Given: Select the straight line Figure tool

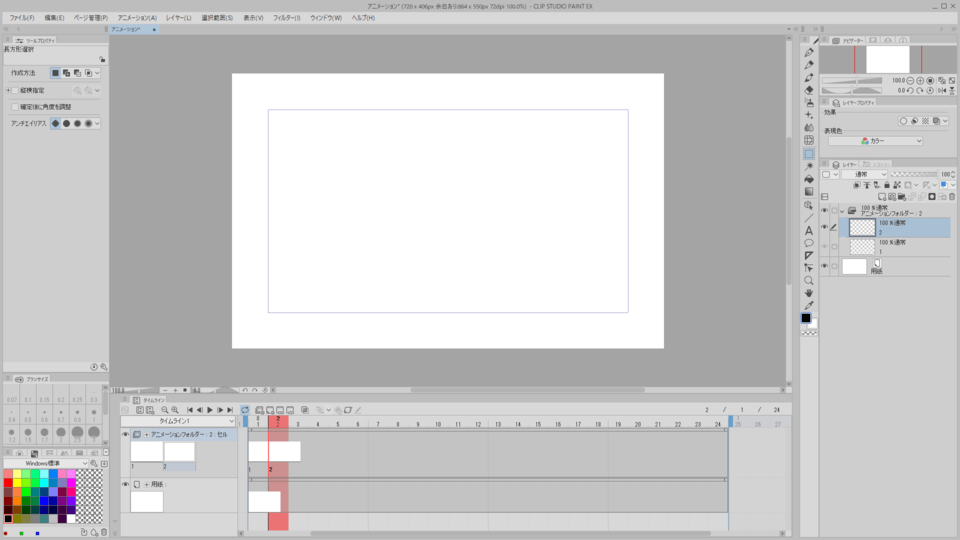Looking at the screenshot, I should coord(809,218).
